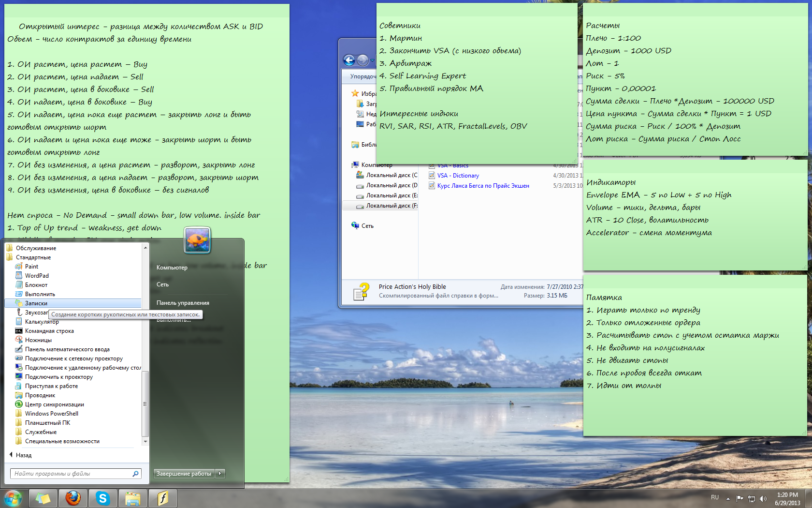Open Панель управления in the Start menu

coord(183,303)
